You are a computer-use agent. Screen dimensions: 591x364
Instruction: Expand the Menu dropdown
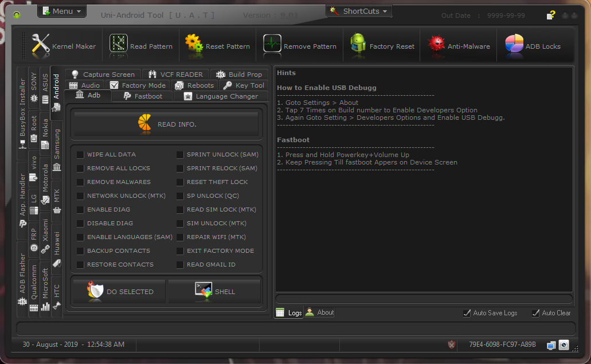click(x=62, y=11)
